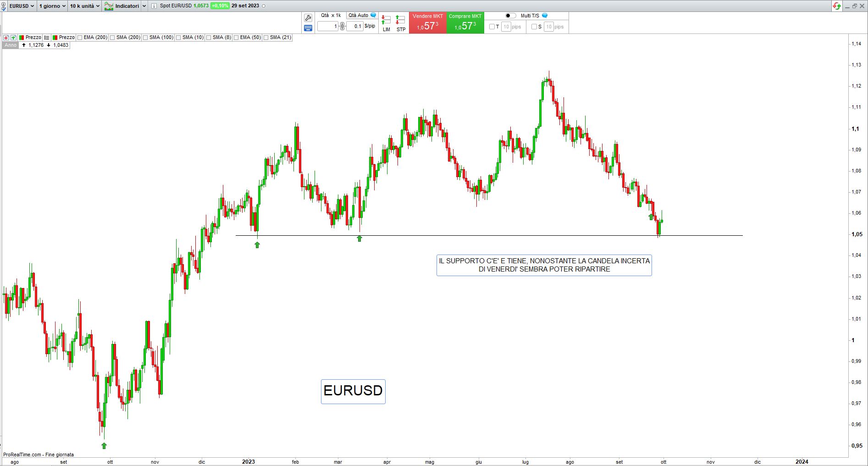Image resolution: width=868 pixels, height=466 pixels.
Task: Click the green arrow marker below March 2023 low
Action: pos(359,239)
